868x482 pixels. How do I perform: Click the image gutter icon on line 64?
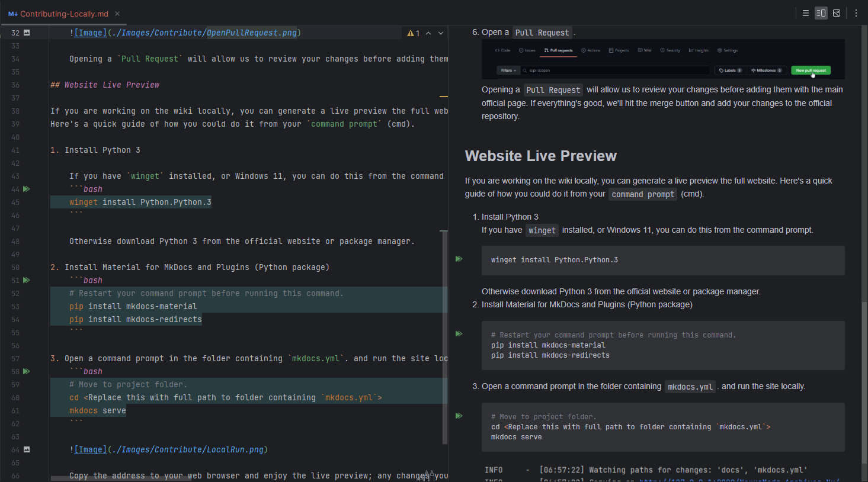click(x=27, y=449)
